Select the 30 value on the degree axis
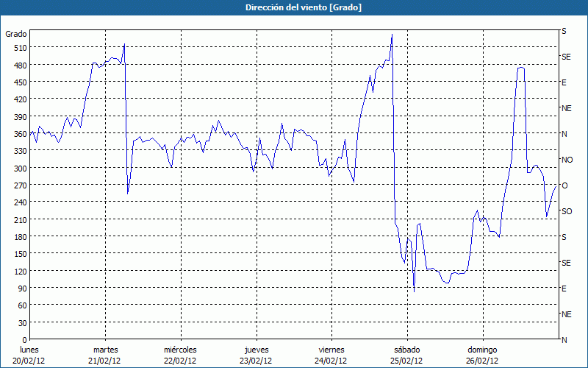Image resolution: width=588 pixels, height=368 pixels. pos(22,323)
